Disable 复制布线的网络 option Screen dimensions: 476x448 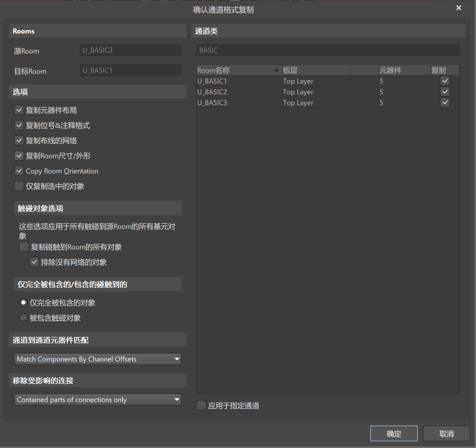point(19,141)
